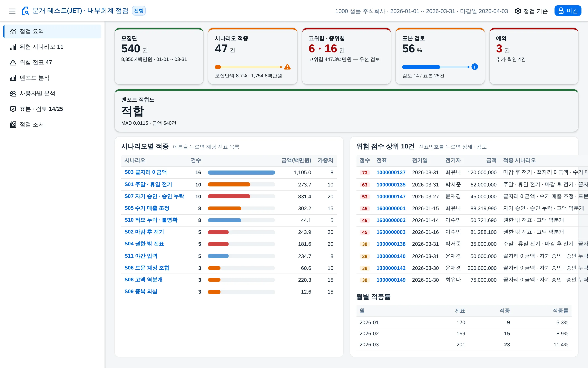Screen dimensions: 588x368
Task: Click the blue info icon in 표본 검토 card
Action: (x=474, y=67)
